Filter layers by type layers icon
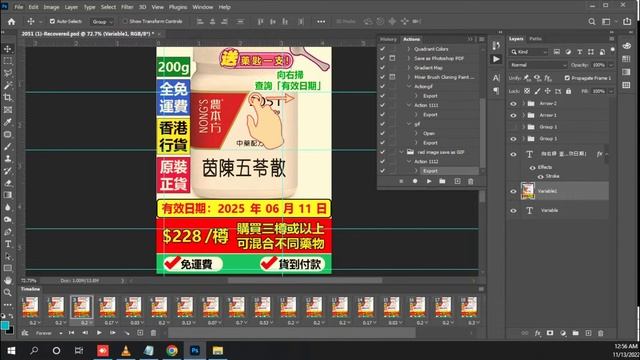This screenshot has width=640, height=360. click(579, 52)
